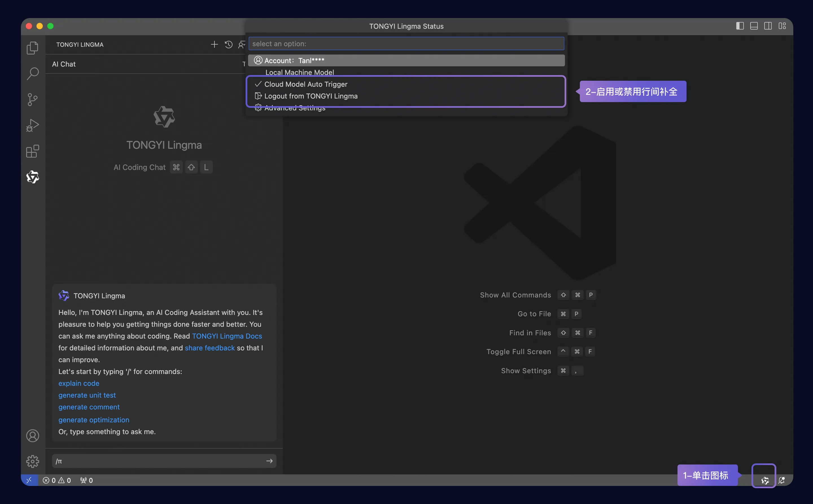
Task: Toggle Cloud Model Auto Trigger option
Action: point(306,84)
